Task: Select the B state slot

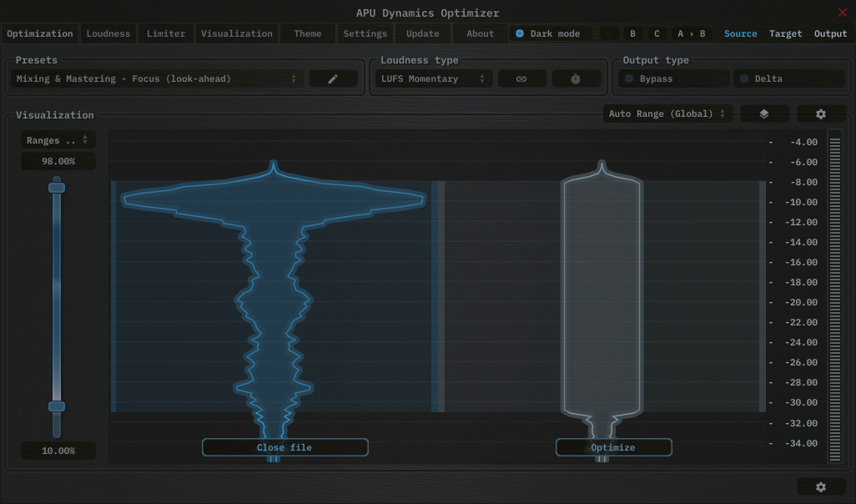Action: 632,33
